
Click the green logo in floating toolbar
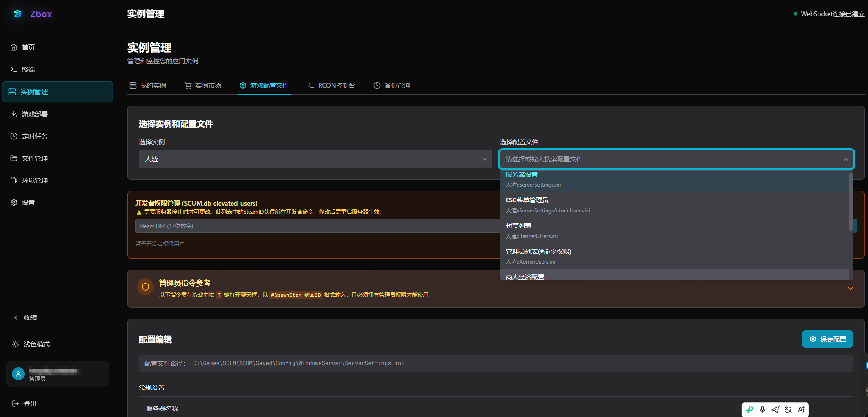tap(750, 410)
